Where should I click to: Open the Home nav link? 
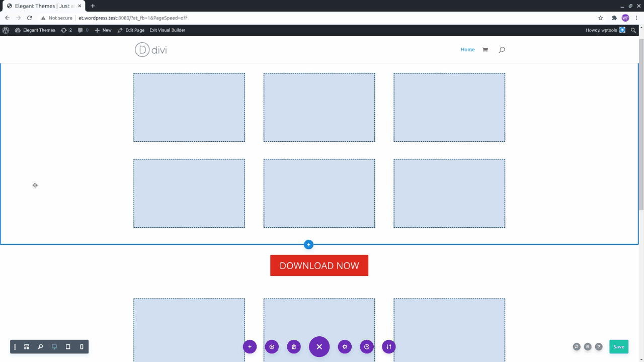coord(468,50)
